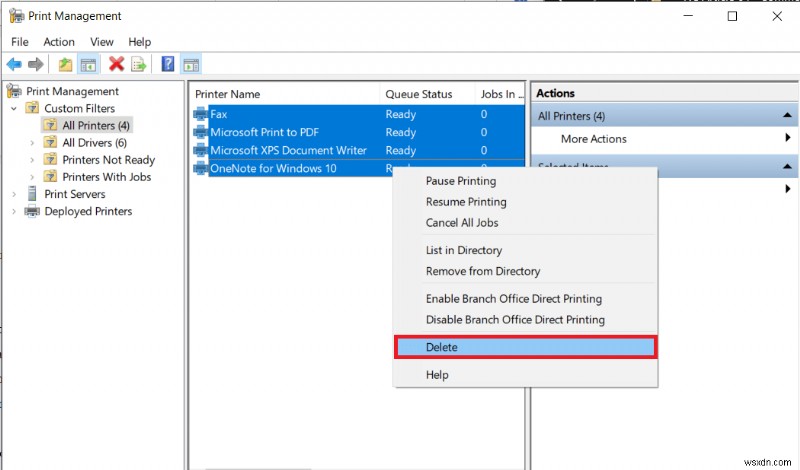Image resolution: width=800 pixels, height=470 pixels.
Task: Click the Up one level folder icon
Action: [65, 64]
